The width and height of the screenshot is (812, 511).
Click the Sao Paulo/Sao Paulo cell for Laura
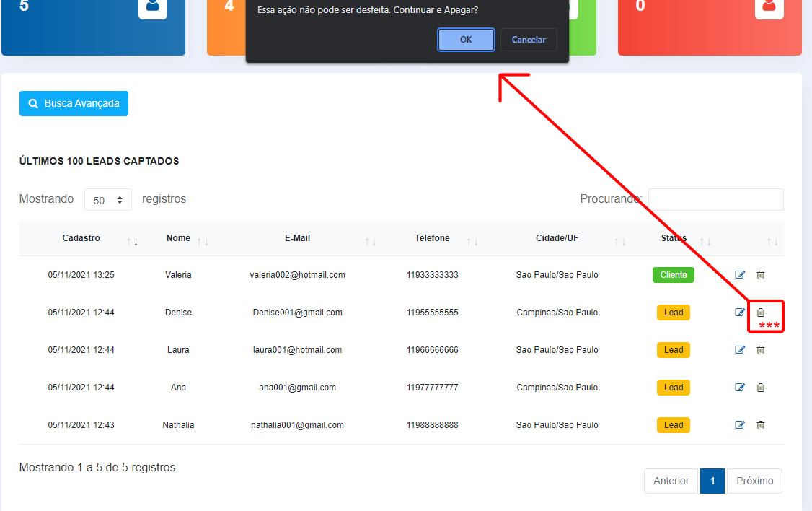click(557, 350)
